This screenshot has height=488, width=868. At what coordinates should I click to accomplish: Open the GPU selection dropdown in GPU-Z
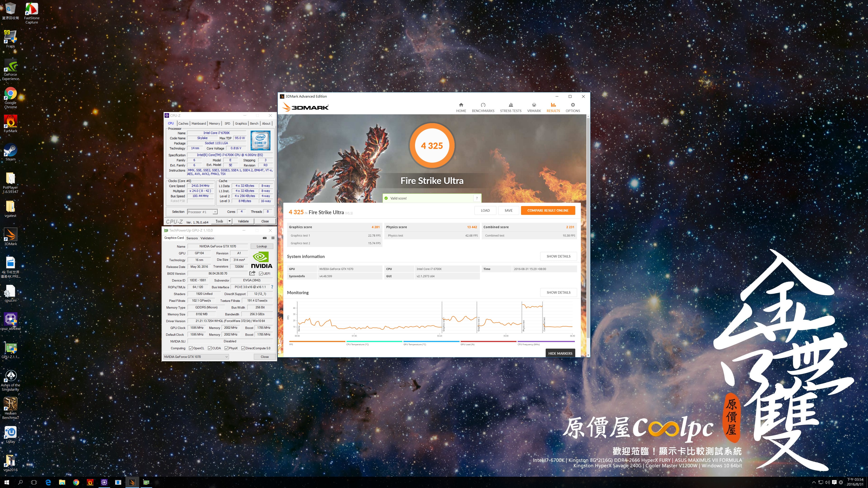196,357
